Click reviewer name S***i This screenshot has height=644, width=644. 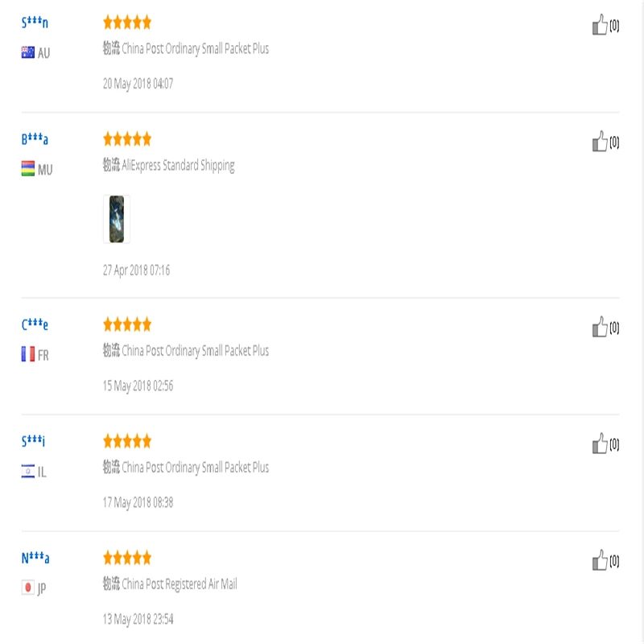pyautogui.click(x=35, y=441)
